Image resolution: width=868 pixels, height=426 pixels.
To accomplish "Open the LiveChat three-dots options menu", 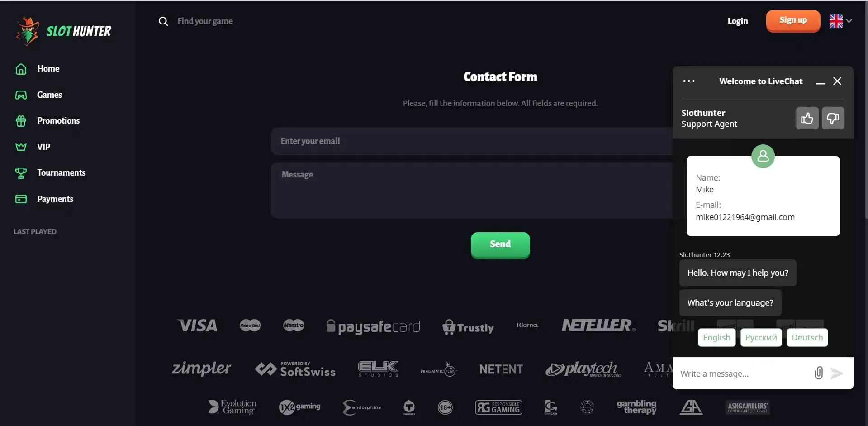I will (x=688, y=81).
